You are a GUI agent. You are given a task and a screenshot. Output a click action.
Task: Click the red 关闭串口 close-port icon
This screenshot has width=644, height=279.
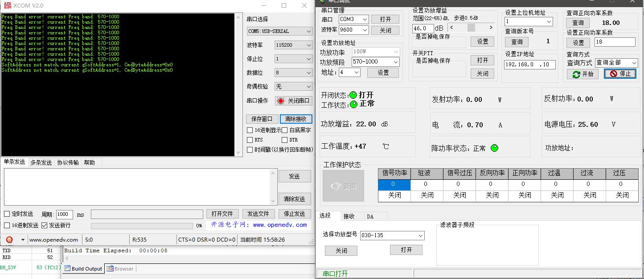click(281, 101)
